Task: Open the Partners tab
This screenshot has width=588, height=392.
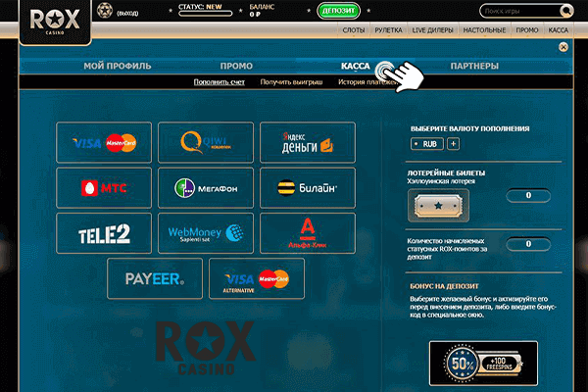Action: pos(474,66)
